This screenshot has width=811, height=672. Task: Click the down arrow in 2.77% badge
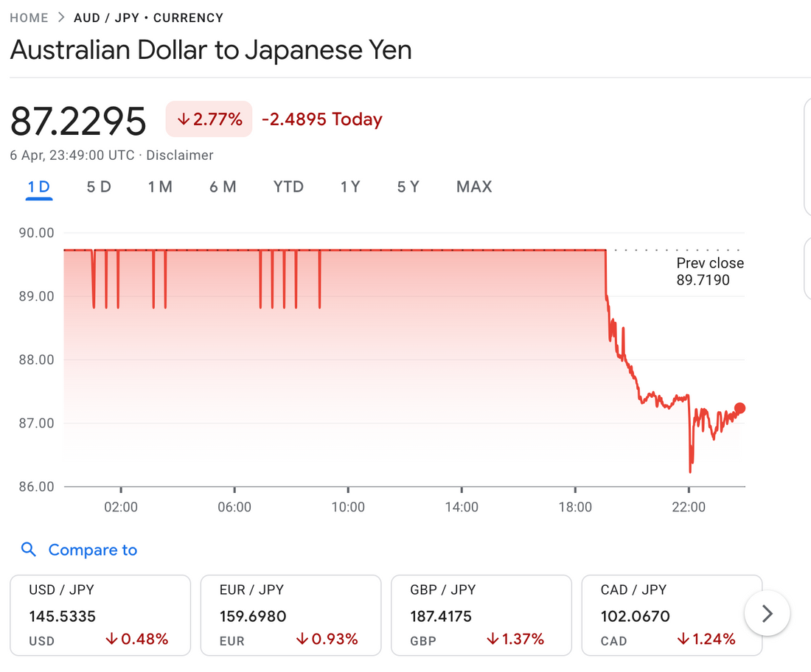pos(184,119)
